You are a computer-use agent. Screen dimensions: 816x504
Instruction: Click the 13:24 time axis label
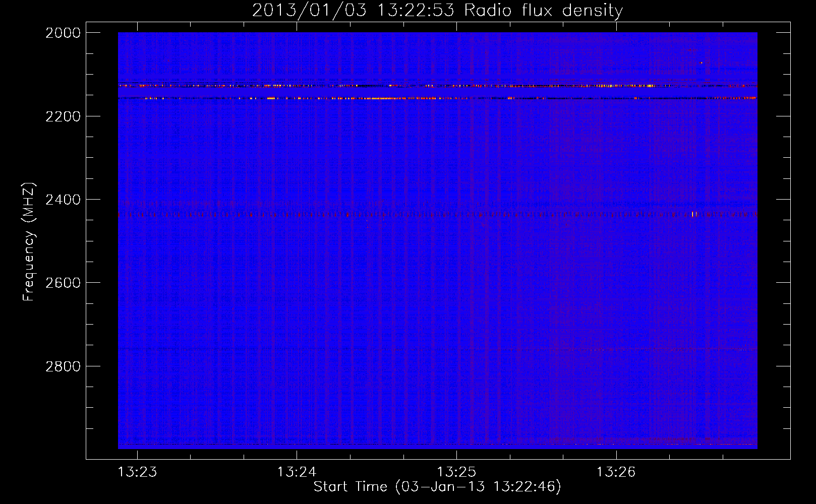pos(297,472)
